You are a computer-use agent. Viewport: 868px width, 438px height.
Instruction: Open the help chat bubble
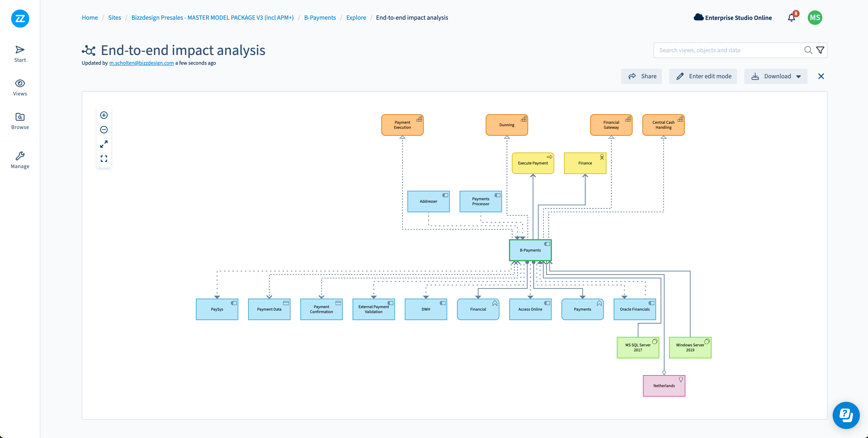pyautogui.click(x=846, y=415)
